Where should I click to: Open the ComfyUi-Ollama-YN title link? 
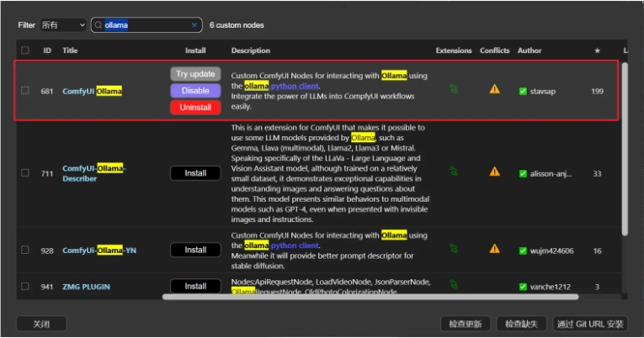pyautogui.click(x=99, y=251)
